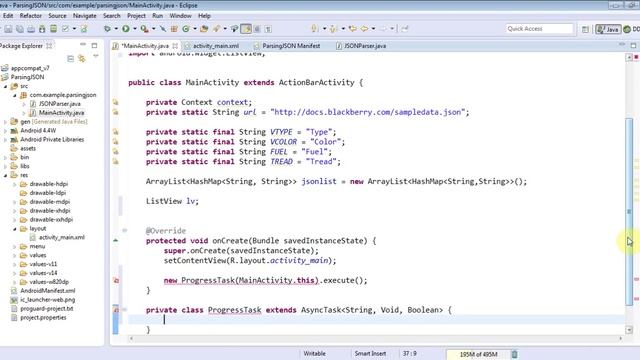Click the Save toolbar icon
Image resolution: width=640 pixels, height=360 pixels.
[8, 29]
